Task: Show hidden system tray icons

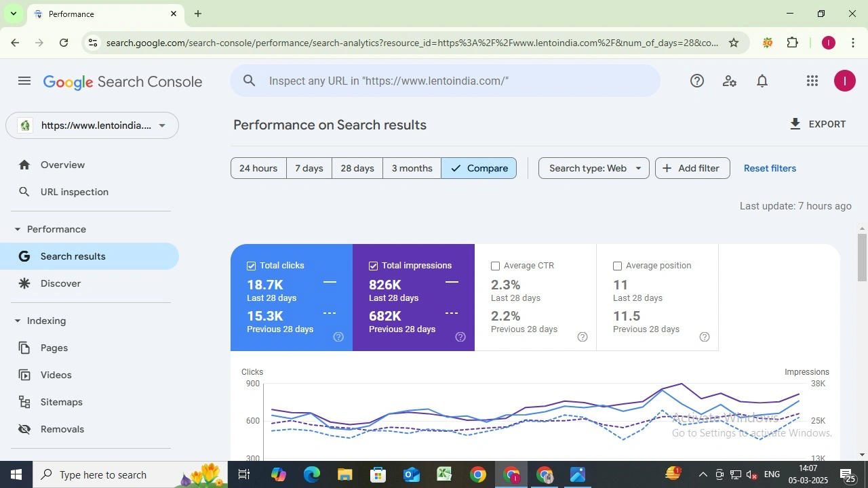Action: (x=703, y=474)
